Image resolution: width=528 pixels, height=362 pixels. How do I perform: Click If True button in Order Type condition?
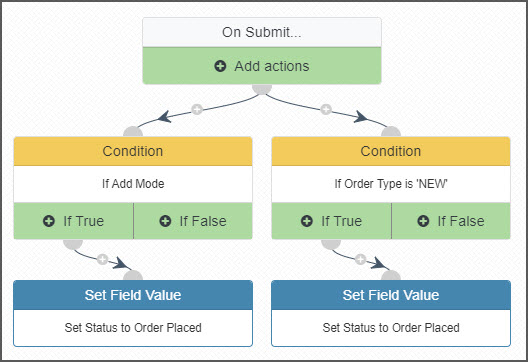click(331, 221)
